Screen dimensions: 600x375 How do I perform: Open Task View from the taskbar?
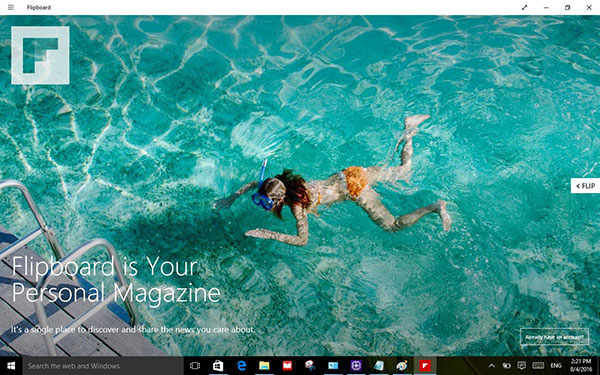(x=195, y=366)
